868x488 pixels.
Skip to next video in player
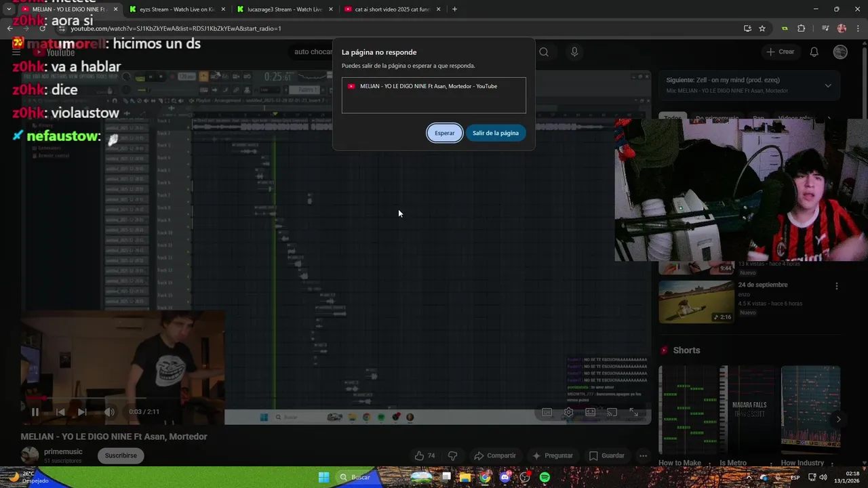pyautogui.click(x=82, y=411)
